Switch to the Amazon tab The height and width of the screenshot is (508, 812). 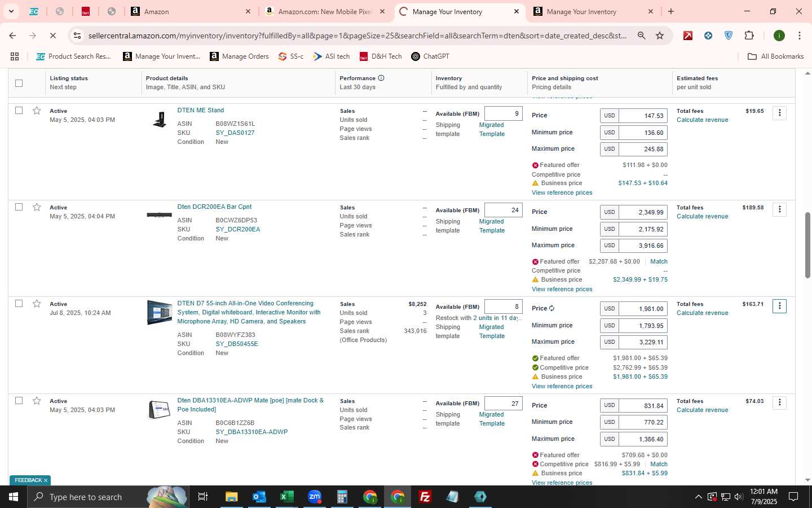point(191,11)
